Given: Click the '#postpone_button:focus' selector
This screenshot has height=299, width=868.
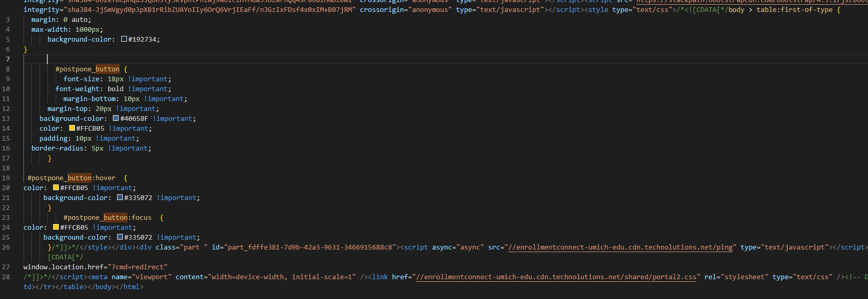Looking at the screenshot, I should point(108,217).
